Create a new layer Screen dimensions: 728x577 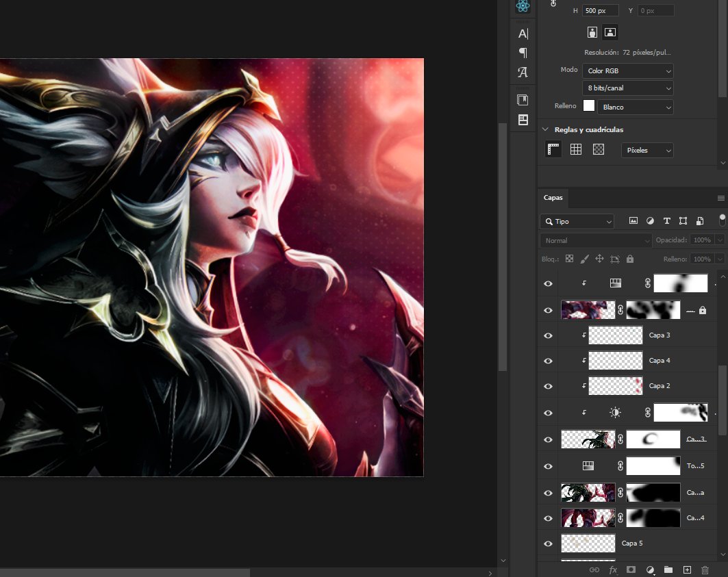tap(687, 569)
